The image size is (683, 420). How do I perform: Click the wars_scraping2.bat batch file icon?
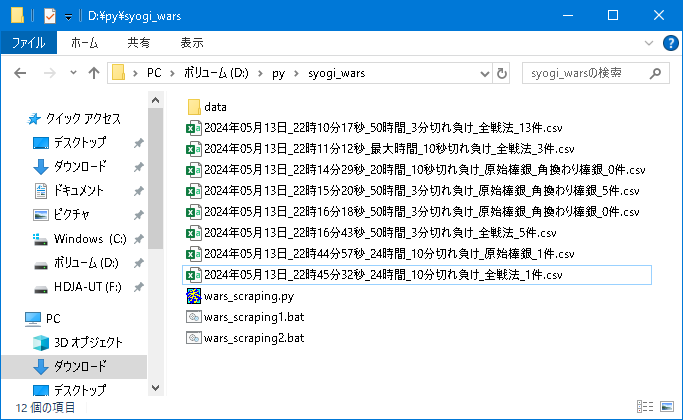click(194, 338)
